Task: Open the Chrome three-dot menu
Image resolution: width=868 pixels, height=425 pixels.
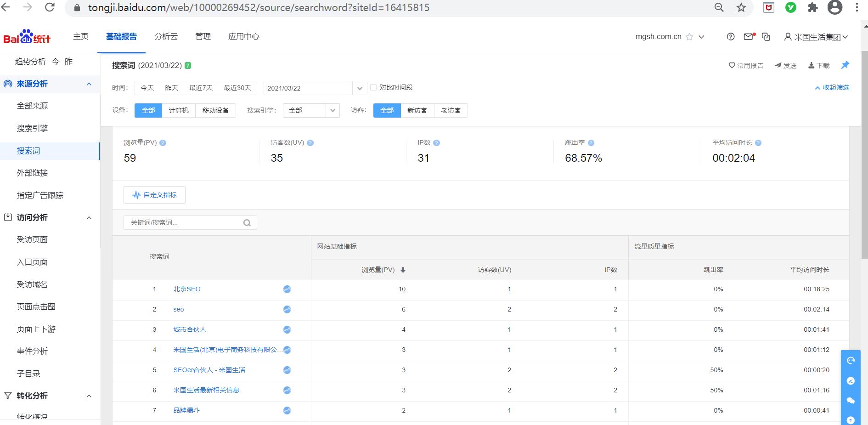Action: point(857,7)
